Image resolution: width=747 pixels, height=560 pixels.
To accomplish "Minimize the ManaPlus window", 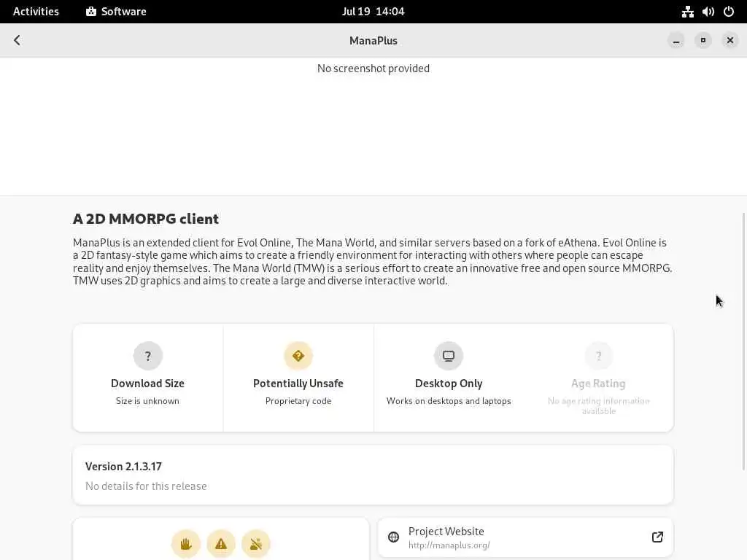I will tap(676, 41).
